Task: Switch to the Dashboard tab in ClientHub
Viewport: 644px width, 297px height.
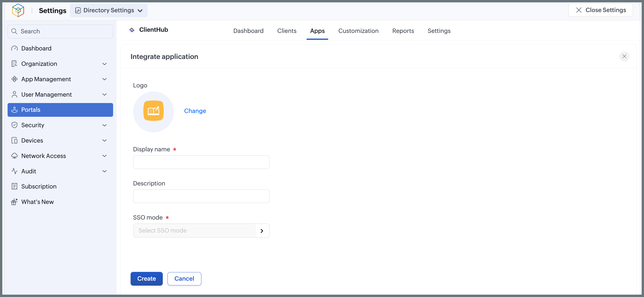Action: pos(248,31)
